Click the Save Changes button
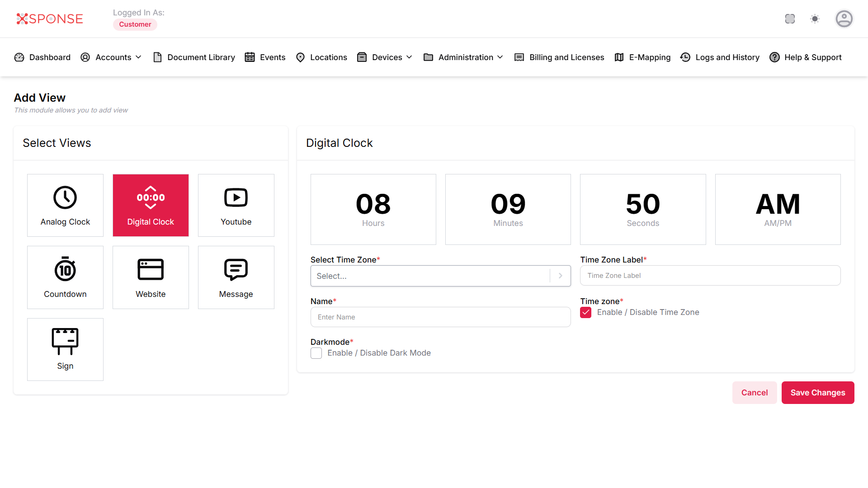The height and width of the screenshot is (488, 868). [x=817, y=393]
